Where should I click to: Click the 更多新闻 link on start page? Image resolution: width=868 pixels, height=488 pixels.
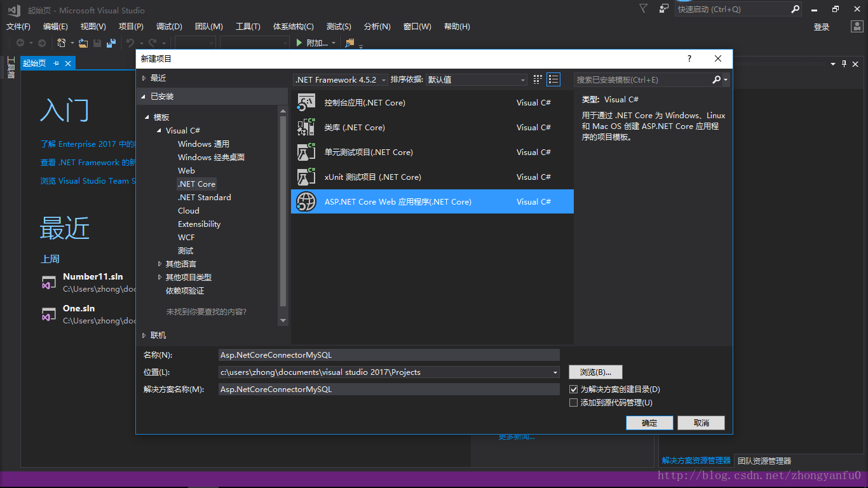pyautogui.click(x=517, y=437)
